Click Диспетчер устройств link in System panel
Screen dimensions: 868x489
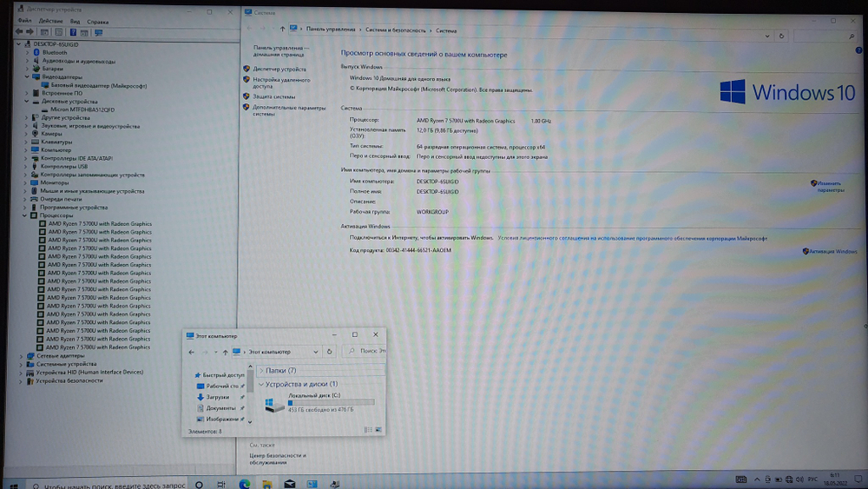pos(279,69)
